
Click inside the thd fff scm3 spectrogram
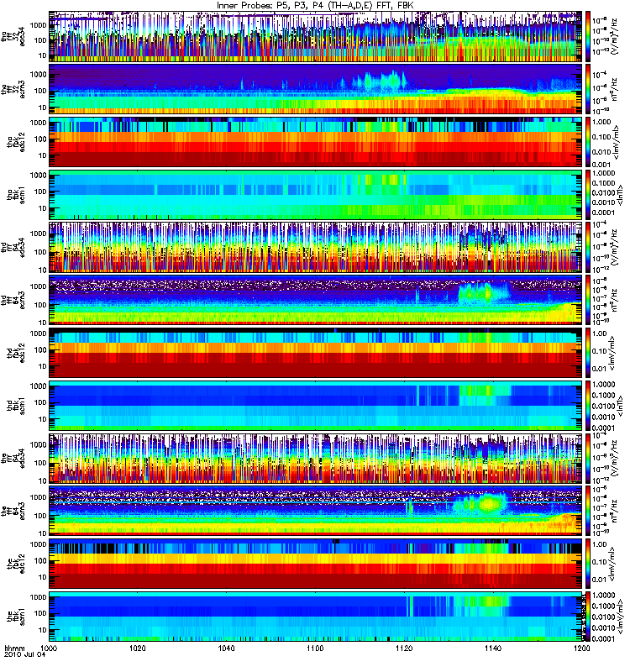click(x=316, y=301)
